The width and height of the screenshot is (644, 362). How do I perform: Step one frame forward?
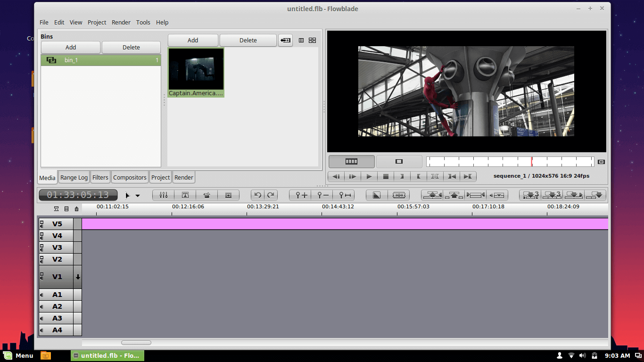coord(353,176)
